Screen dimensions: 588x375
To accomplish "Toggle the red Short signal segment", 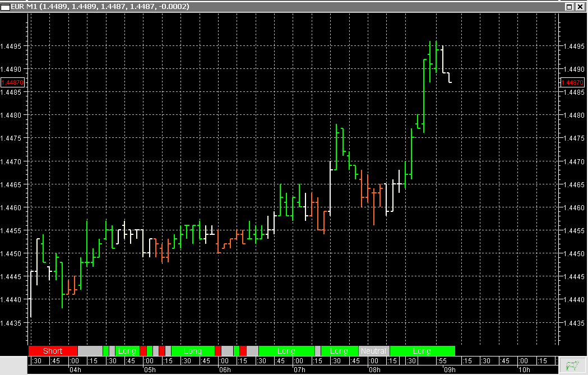I will pyautogui.click(x=53, y=351).
